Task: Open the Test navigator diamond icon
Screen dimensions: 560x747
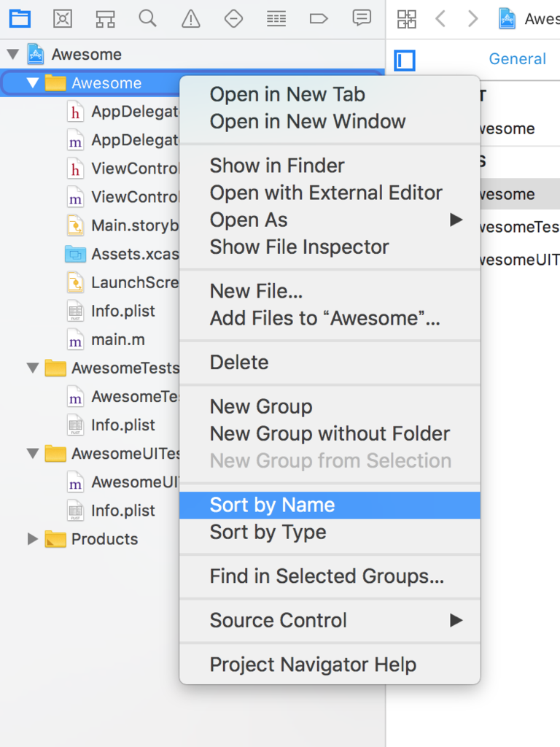Action: (x=233, y=18)
